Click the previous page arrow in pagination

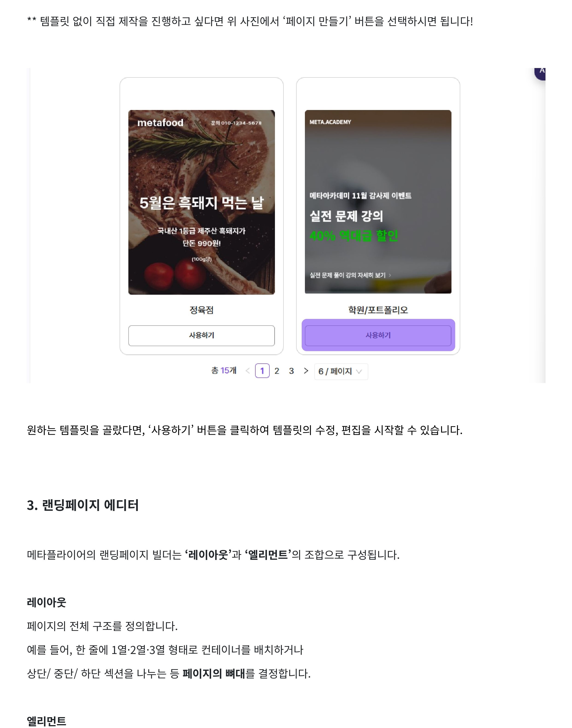[x=248, y=371]
